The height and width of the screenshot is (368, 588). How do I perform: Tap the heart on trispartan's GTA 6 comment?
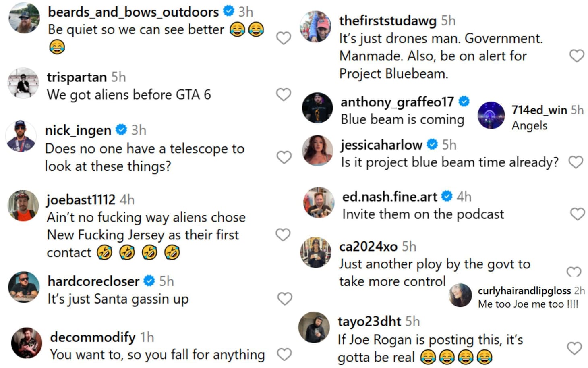click(x=284, y=94)
